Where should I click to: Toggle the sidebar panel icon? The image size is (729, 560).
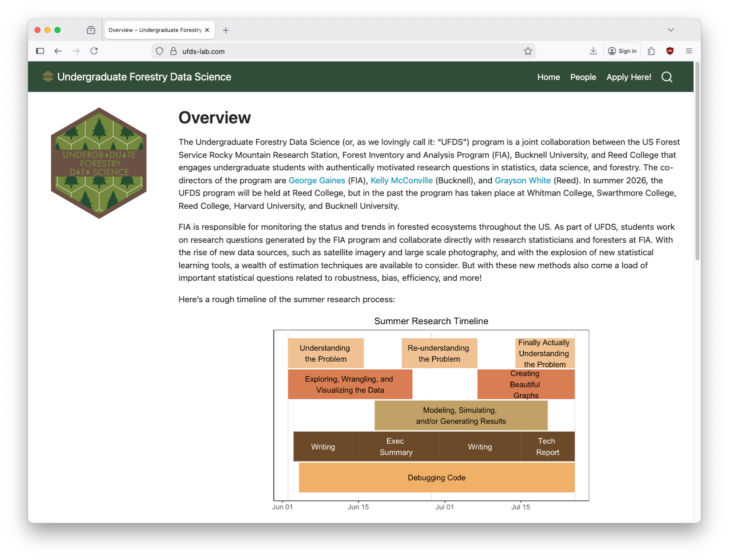point(40,51)
